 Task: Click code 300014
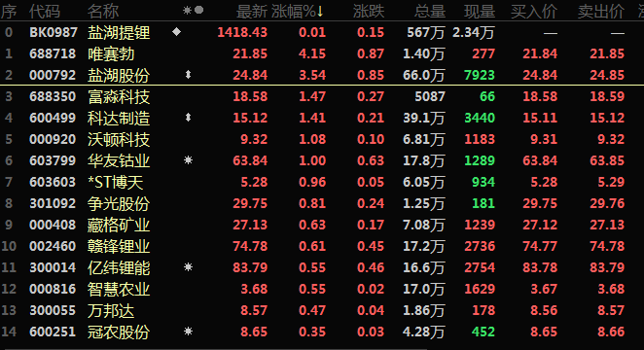[x=53, y=267]
